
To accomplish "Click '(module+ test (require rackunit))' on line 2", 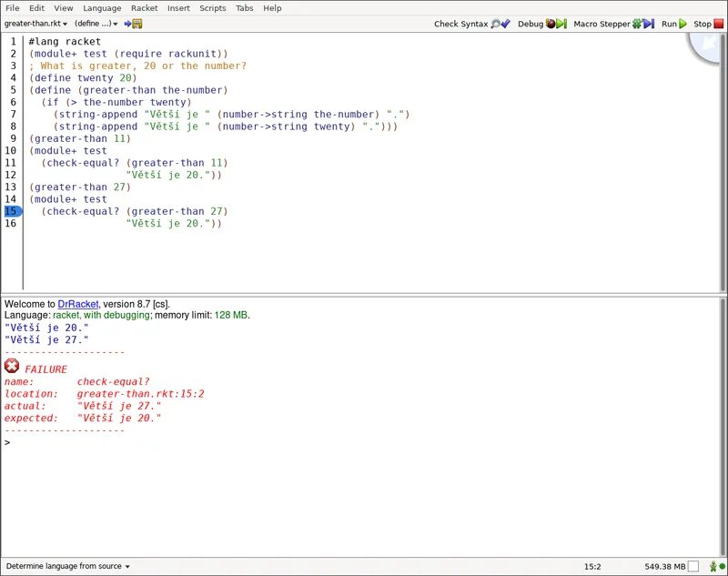I will click(x=128, y=54).
